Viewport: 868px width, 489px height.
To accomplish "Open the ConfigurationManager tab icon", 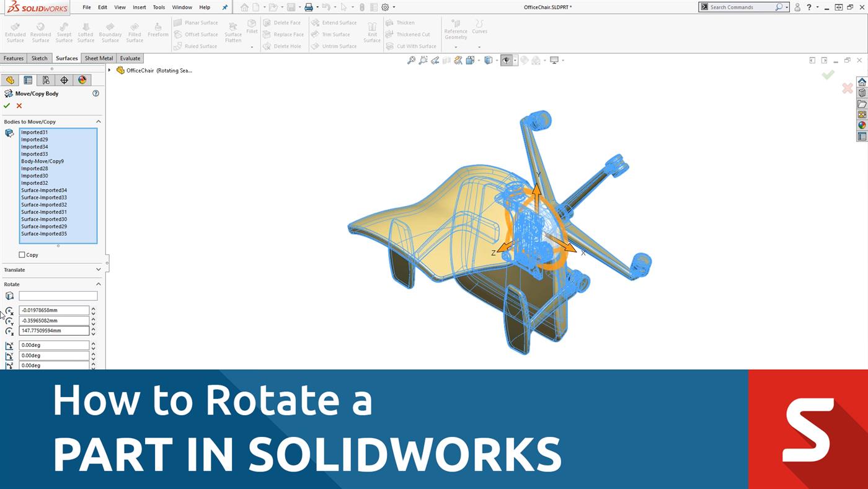I will pos(46,80).
